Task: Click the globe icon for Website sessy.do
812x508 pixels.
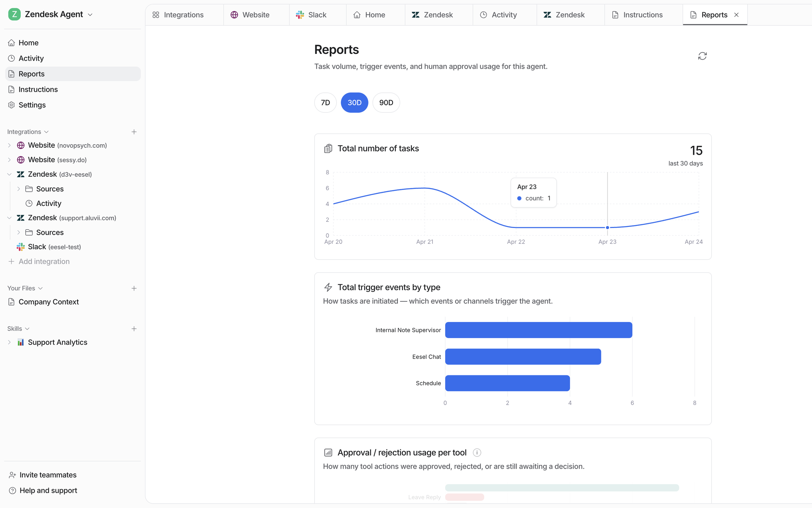Action: (x=21, y=160)
